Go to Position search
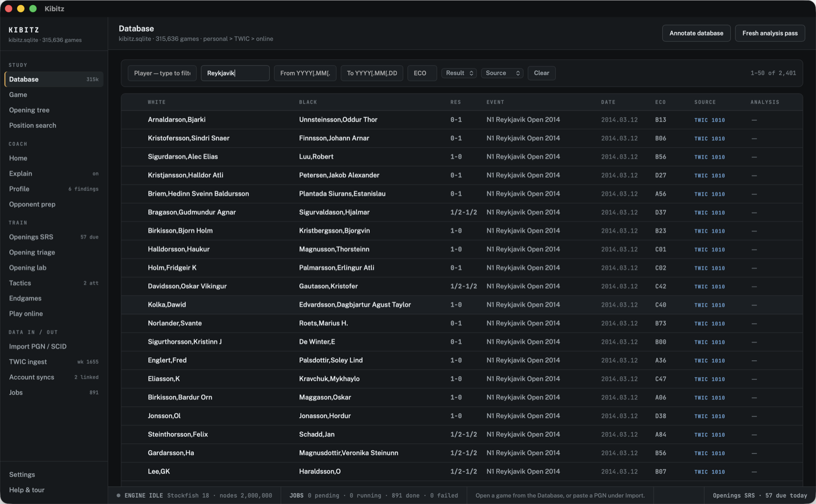816x504 pixels. 54,125
